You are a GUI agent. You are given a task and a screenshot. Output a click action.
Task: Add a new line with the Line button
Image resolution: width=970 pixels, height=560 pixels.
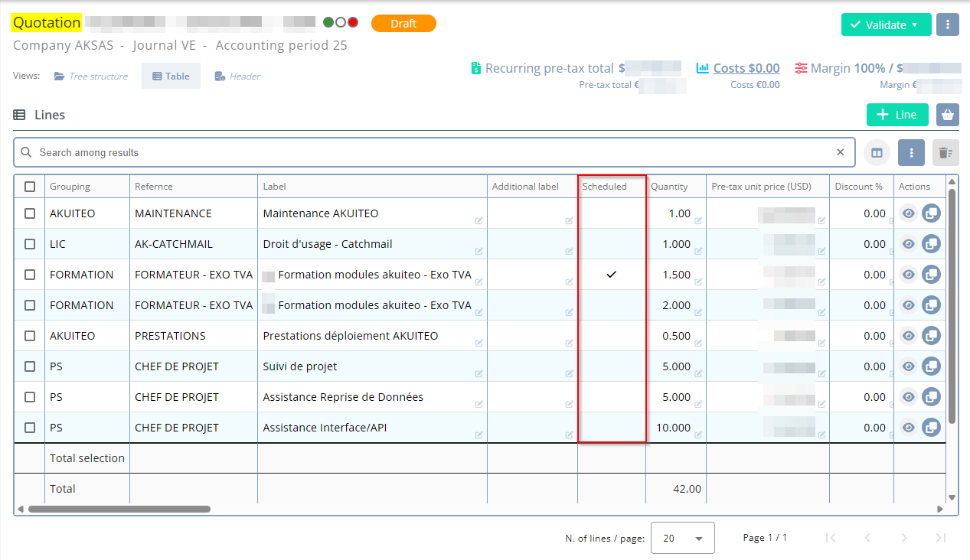(x=897, y=115)
